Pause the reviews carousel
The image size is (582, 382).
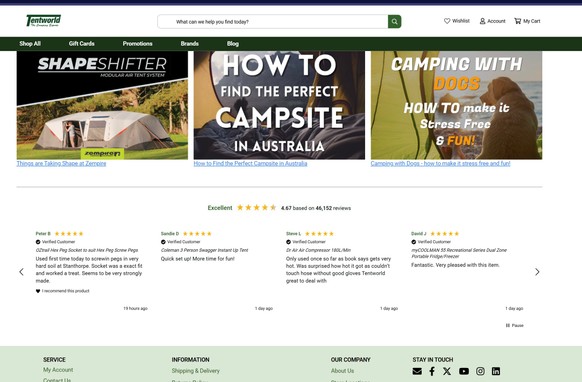point(514,326)
